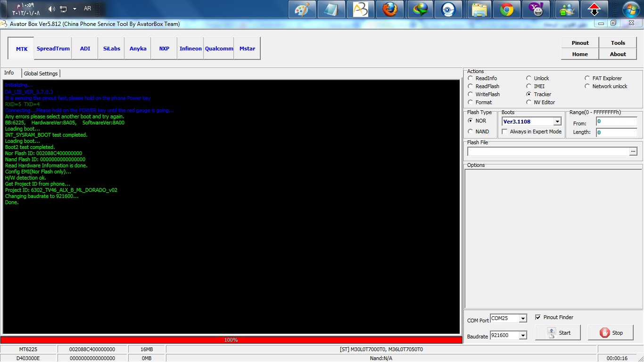The image size is (644, 362).
Task: Open the Baudrate dropdown
Action: (x=522, y=336)
